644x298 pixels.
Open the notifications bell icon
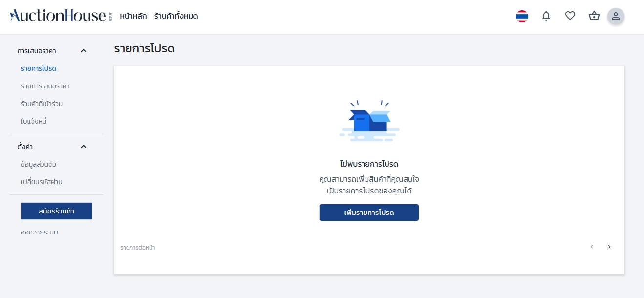(546, 16)
